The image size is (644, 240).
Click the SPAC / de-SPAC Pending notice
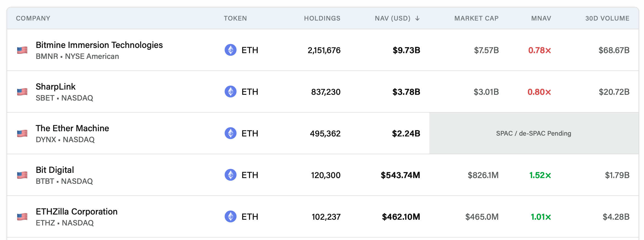pos(533,133)
